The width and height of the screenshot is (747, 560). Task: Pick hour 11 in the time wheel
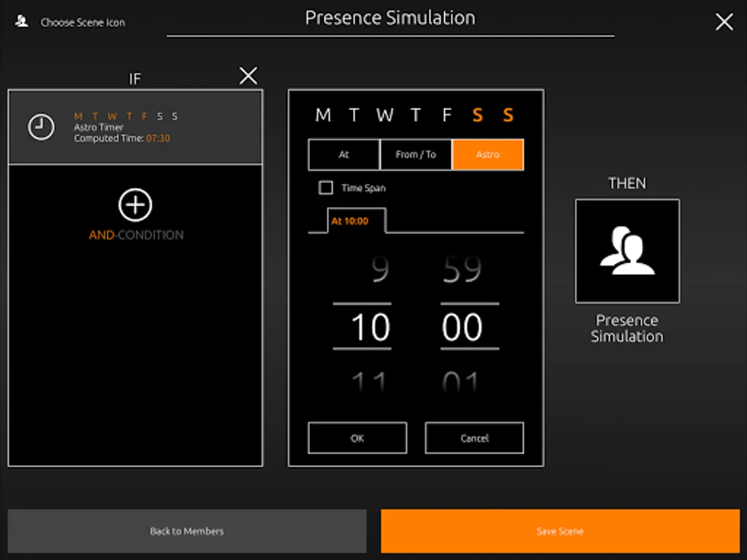tap(369, 381)
